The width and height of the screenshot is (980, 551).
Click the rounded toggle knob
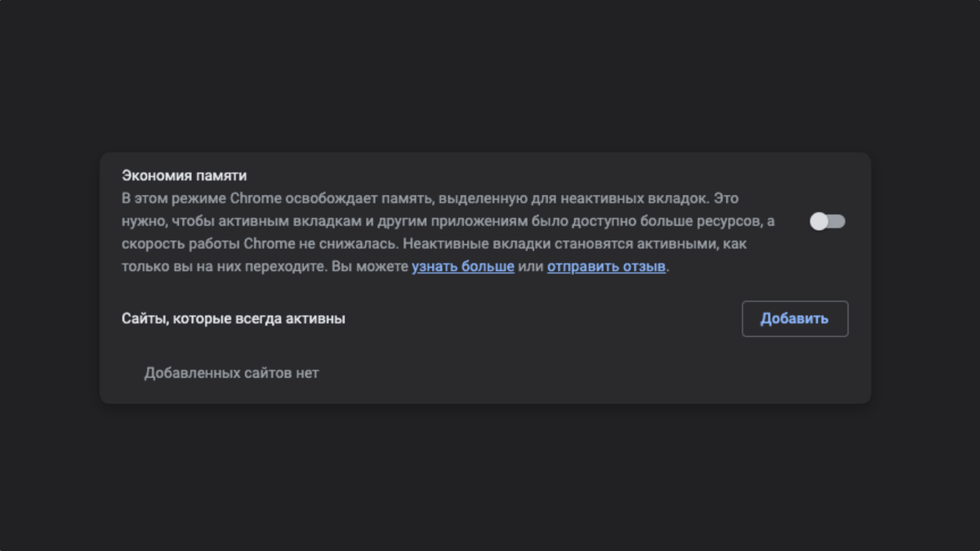pos(819,220)
